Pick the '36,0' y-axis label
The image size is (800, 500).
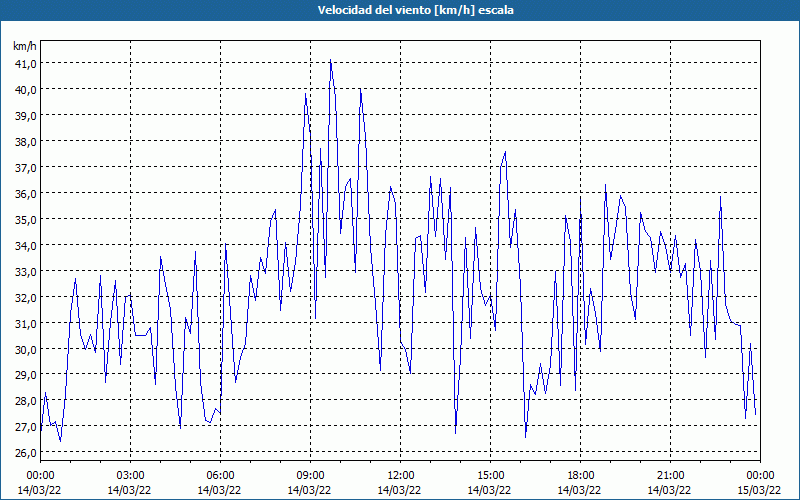(26, 194)
